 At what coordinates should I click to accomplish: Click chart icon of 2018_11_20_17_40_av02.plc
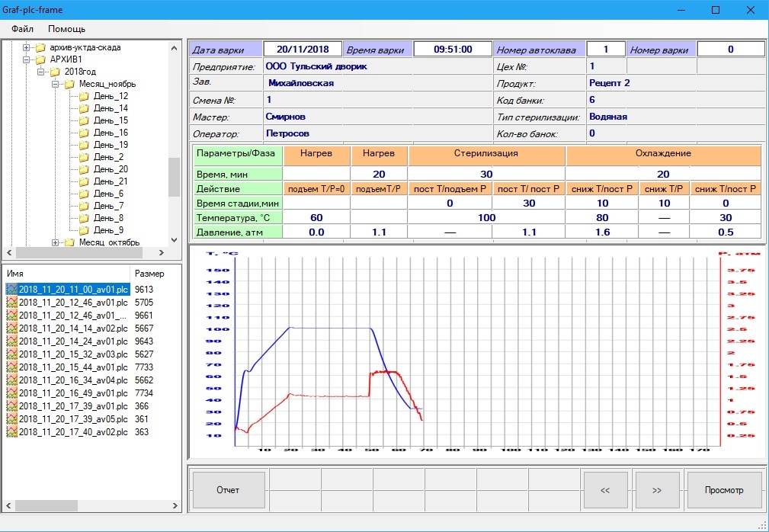(x=11, y=432)
